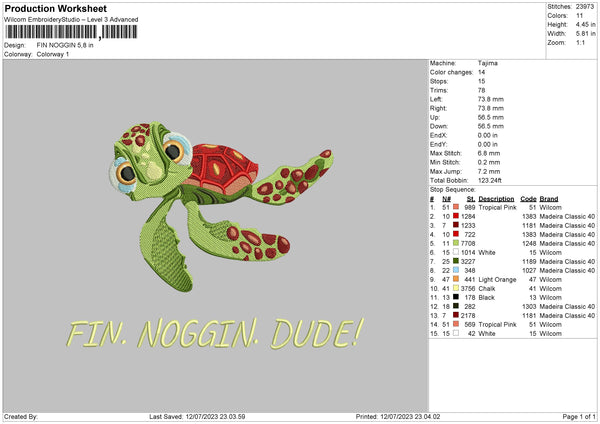The height and width of the screenshot is (424, 600).
Task: Pick the Chalk yellow swatch in row 10
Action: coord(456,288)
